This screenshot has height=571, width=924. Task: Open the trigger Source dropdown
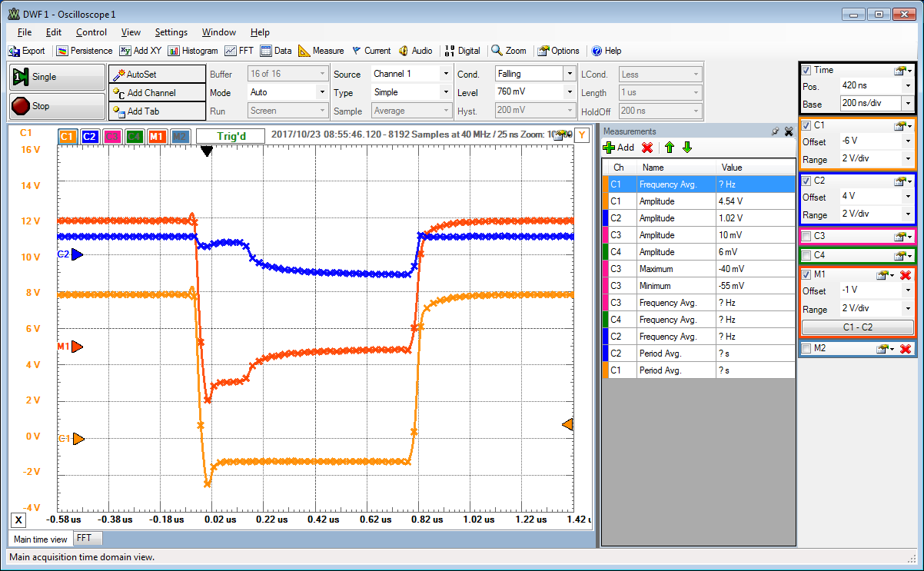pyautogui.click(x=445, y=74)
